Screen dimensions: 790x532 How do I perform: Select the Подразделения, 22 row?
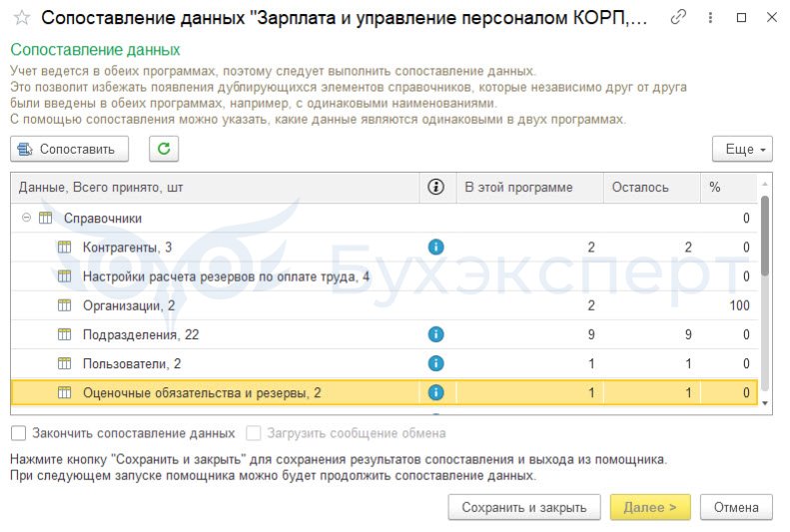point(384,334)
